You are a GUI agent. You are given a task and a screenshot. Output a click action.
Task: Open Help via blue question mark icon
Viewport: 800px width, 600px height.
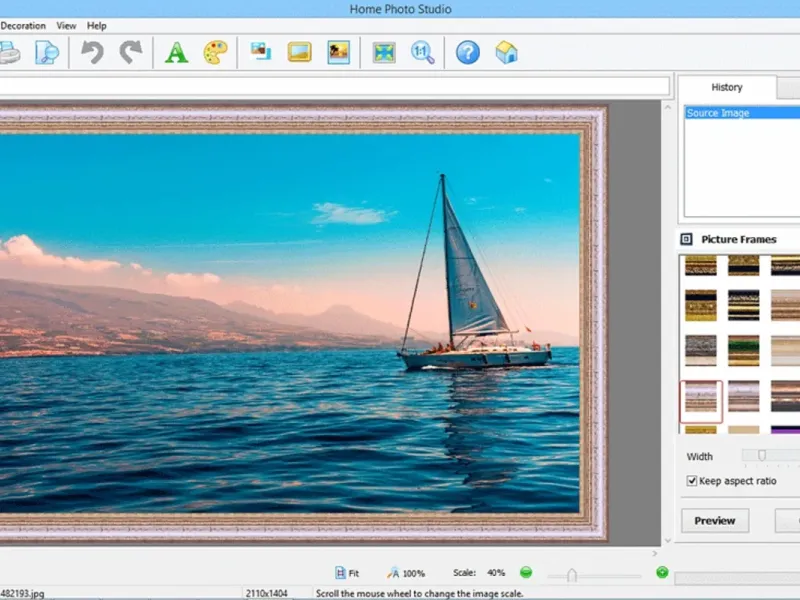coord(468,52)
